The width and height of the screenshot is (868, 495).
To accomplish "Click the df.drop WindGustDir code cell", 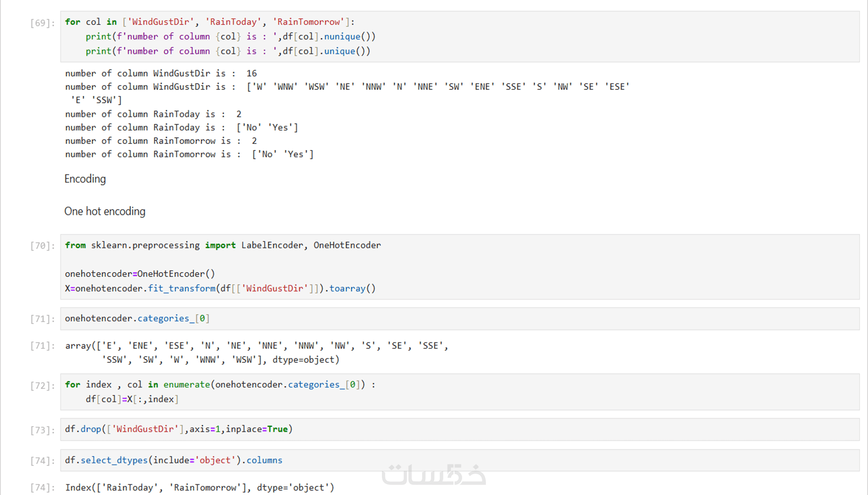I will point(460,429).
